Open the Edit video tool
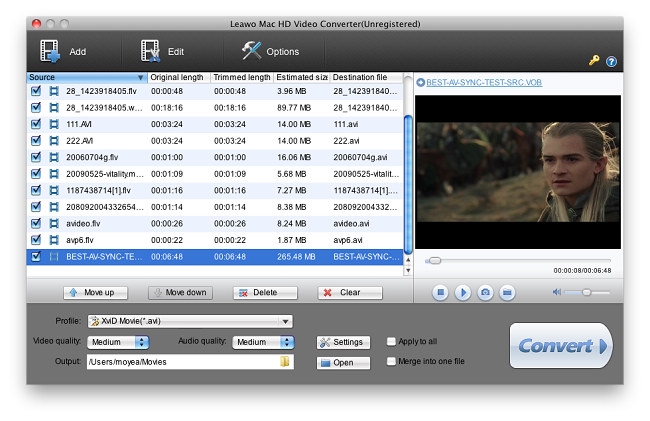 coord(162,51)
